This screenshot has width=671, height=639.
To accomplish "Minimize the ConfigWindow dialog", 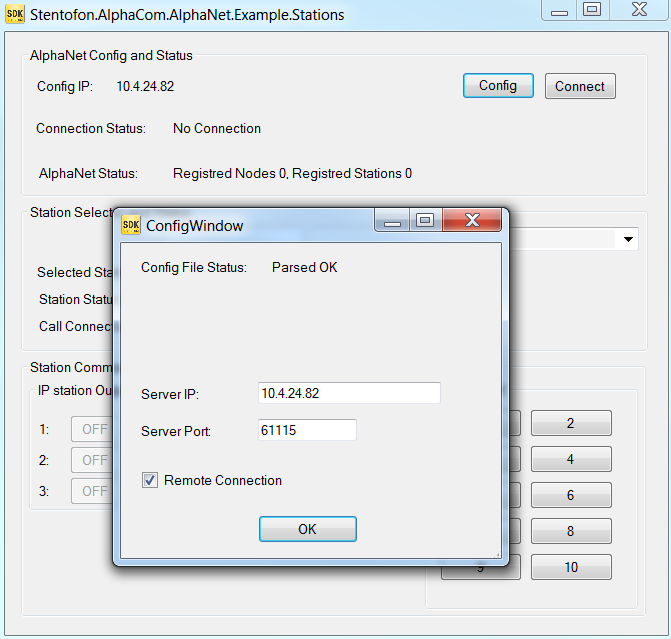I will tap(392, 220).
